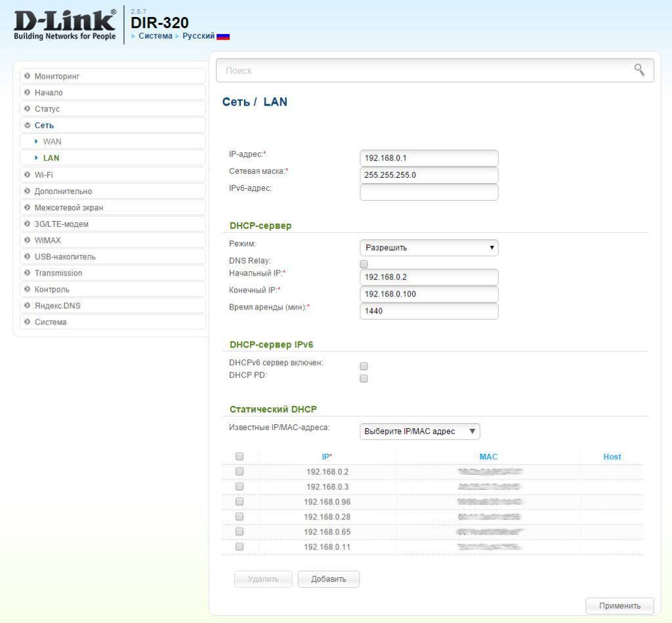Click the D-Link logo
Image resolution: width=672 pixels, height=623 pixels.
(65, 26)
